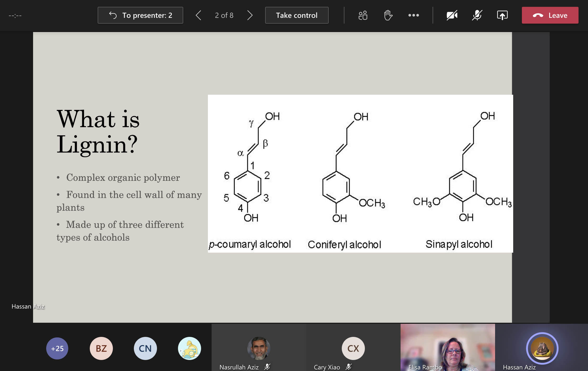Unmute the microphone

pyautogui.click(x=477, y=15)
